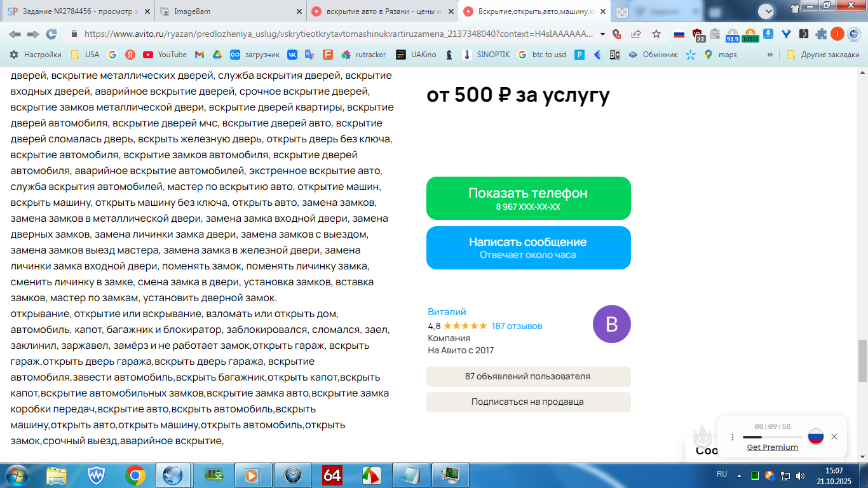The image size is (868, 488).
Task: Open the Gmail bookmark icon
Action: [x=200, y=55]
